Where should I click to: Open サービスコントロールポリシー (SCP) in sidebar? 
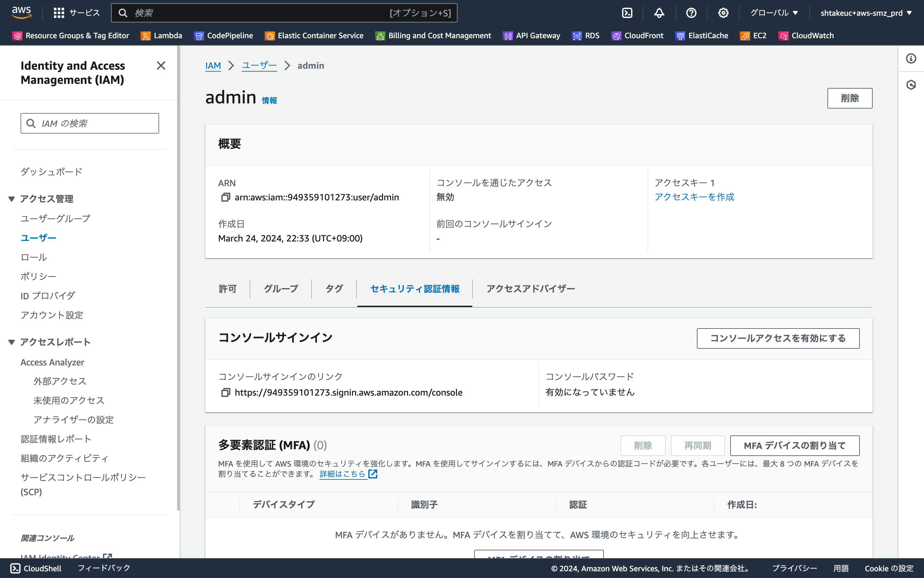pyautogui.click(x=83, y=484)
